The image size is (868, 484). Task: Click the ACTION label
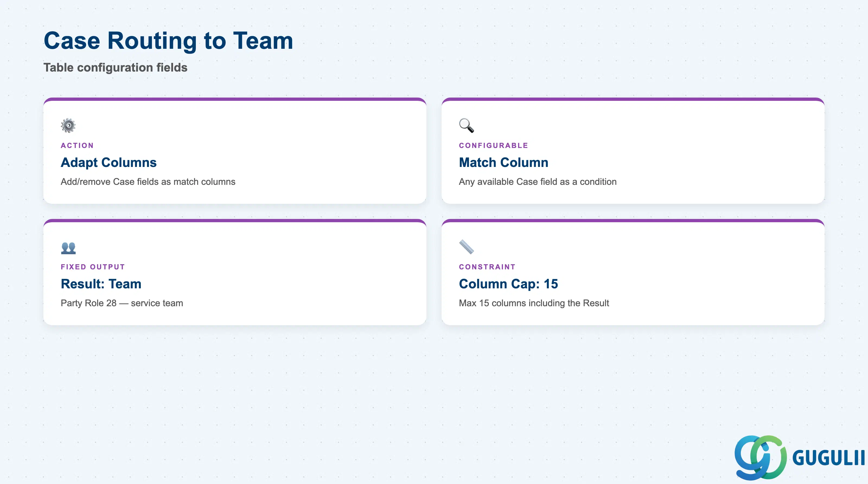pos(77,146)
